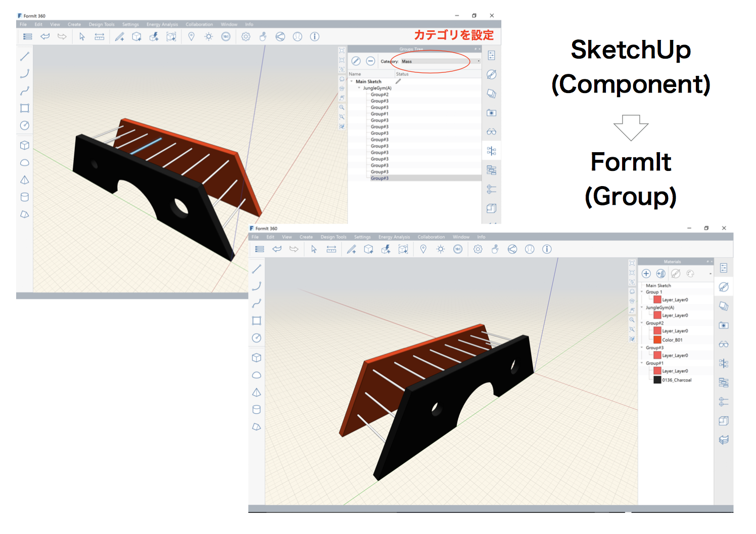
Task: Click the orange Color_B01 material swatch
Action: (657, 340)
